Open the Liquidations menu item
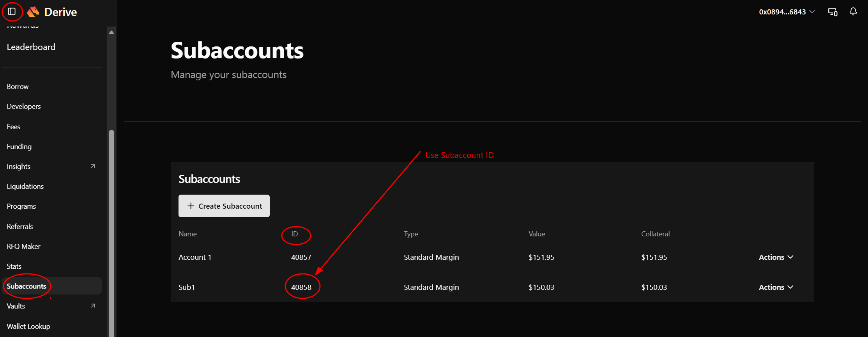Screen dimensions: 868x337 [x=25, y=186]
